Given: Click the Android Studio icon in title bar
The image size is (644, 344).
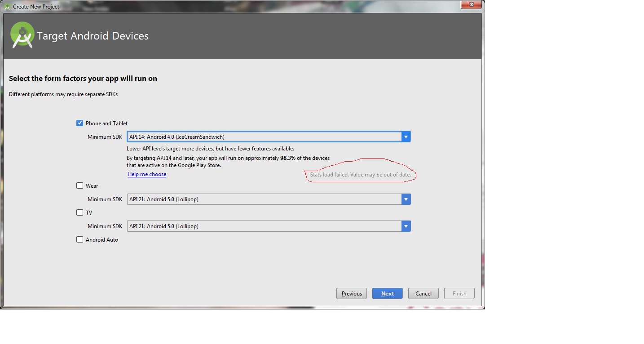Looking at the screenshot, I should 7,7.
